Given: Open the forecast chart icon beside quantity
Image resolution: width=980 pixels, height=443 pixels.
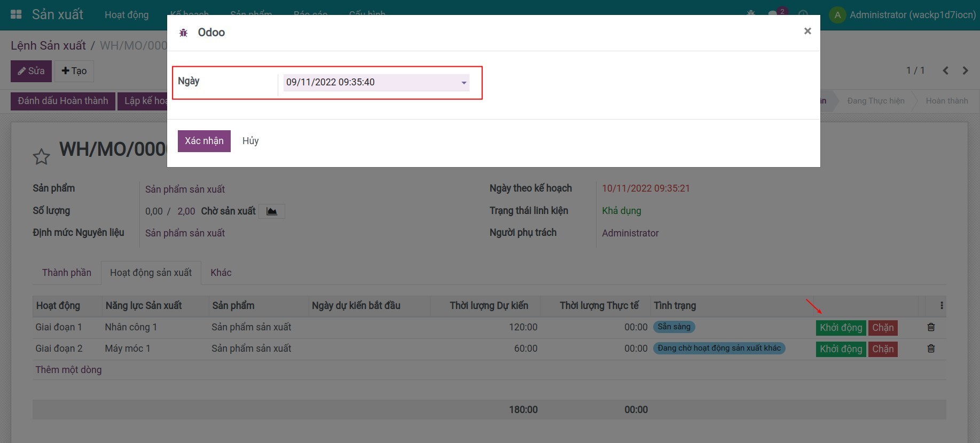Looking at the screenshot, I should (x=272, y=211).
